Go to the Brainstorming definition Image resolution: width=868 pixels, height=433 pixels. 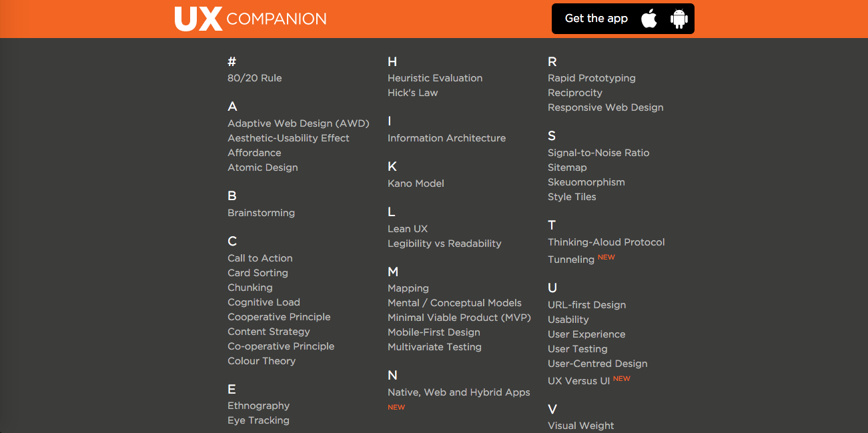point(261,213)
